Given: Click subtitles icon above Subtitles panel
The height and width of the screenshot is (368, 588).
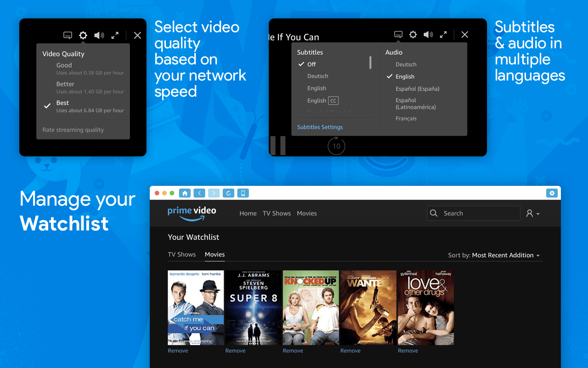Looking at the screenshot, I should point(398,34).
